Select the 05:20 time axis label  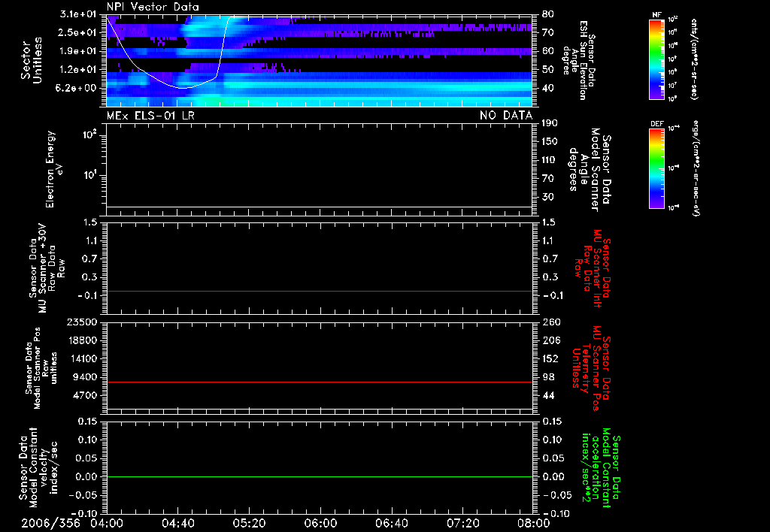tap(249, 523)
